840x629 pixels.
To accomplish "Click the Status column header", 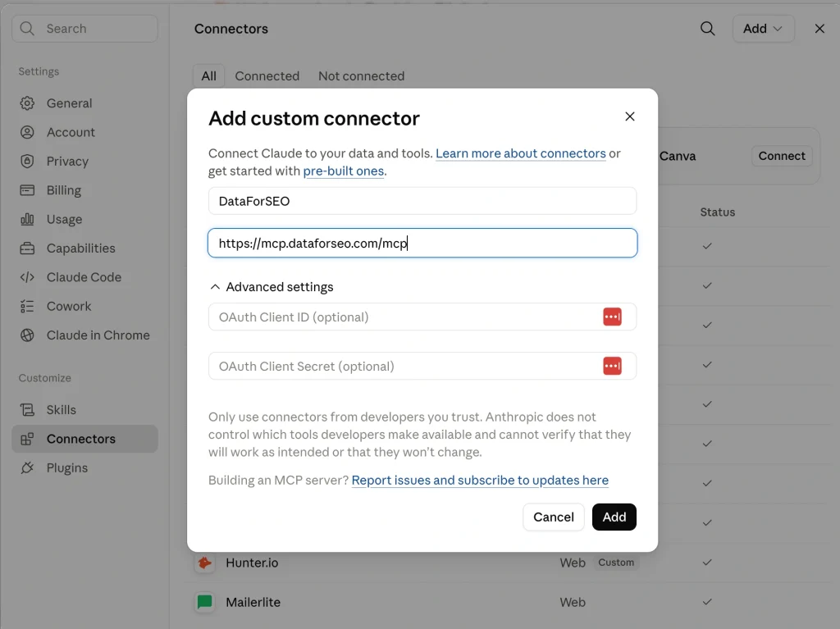I will (x=717, y=212).
